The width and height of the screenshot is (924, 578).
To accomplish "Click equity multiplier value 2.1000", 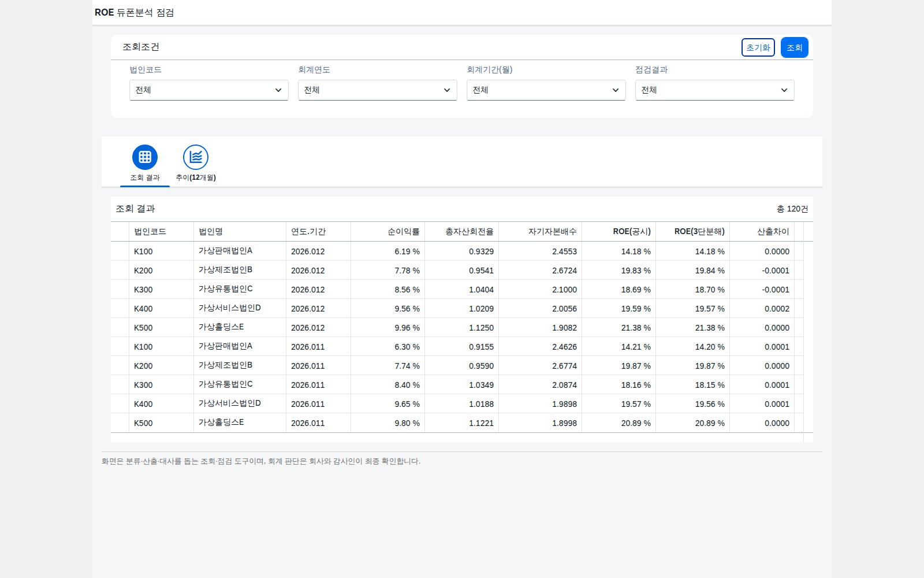I will click(564, 290).
